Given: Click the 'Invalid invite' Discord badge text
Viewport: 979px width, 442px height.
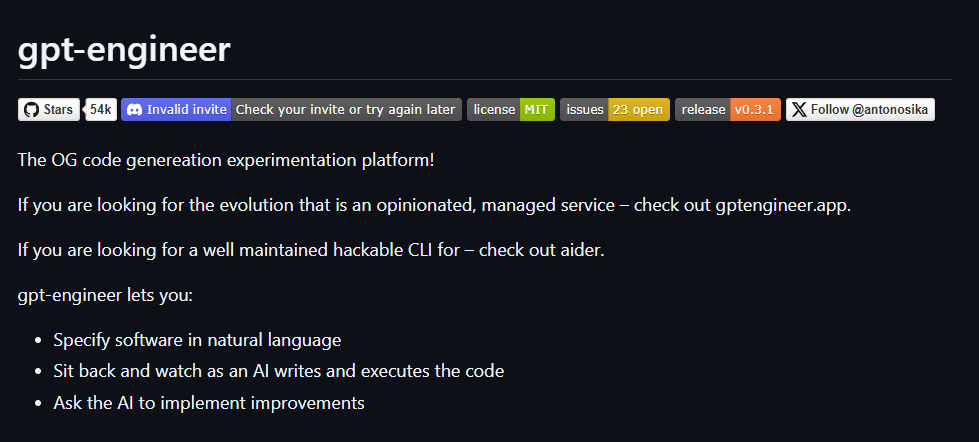Looking at the screenshot, I should coord(187,110).
